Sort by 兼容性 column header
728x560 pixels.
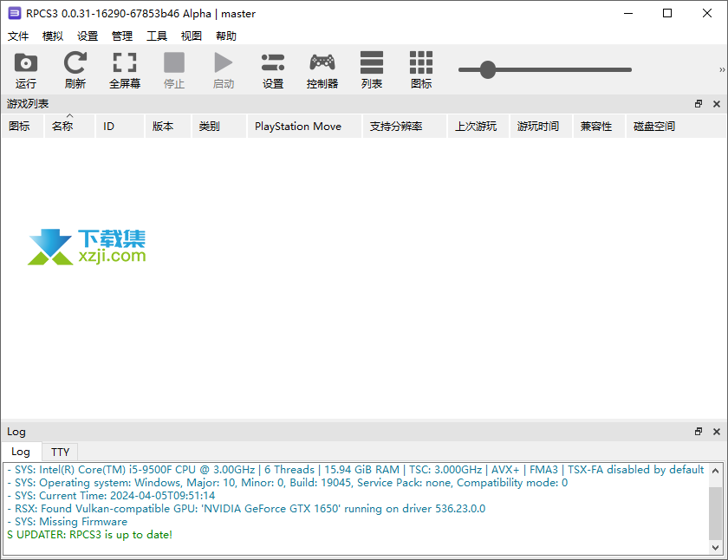point(599,127)
